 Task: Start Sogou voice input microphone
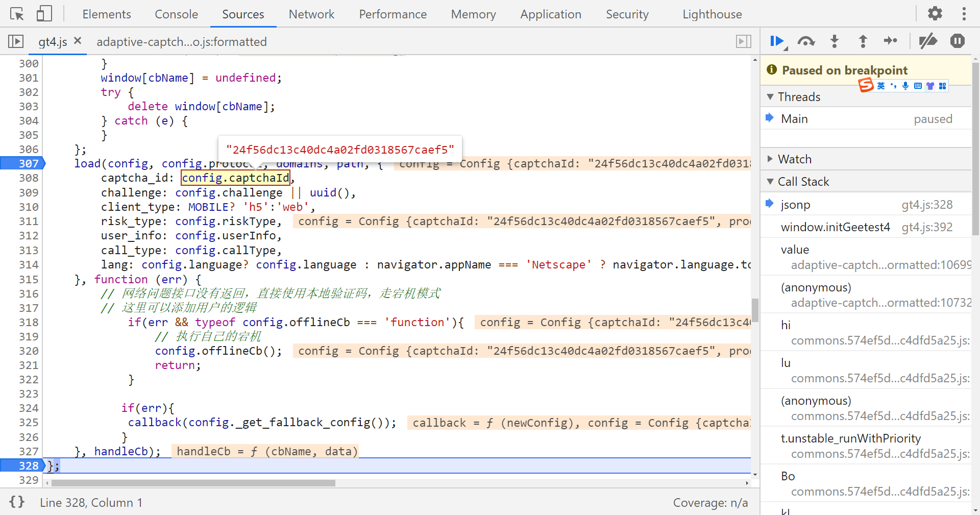(905, 86)
